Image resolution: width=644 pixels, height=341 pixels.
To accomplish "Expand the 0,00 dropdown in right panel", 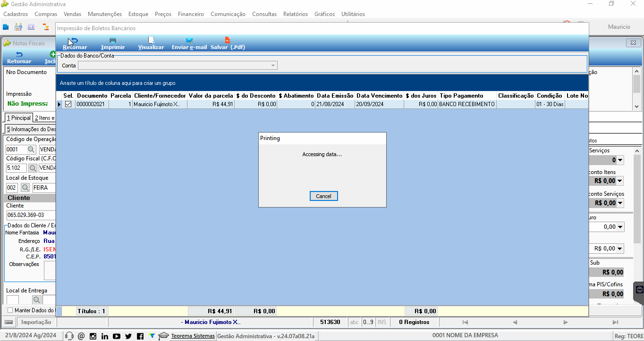I will (620, 227).
